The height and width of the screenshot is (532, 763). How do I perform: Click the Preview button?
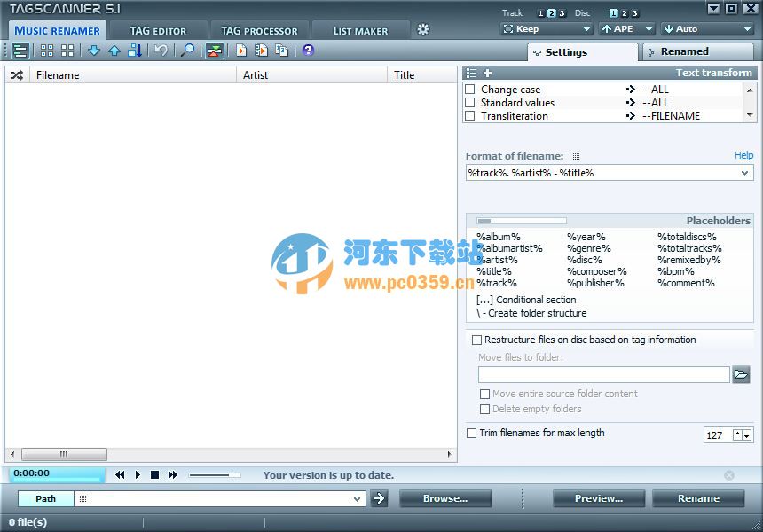[598, 498]
